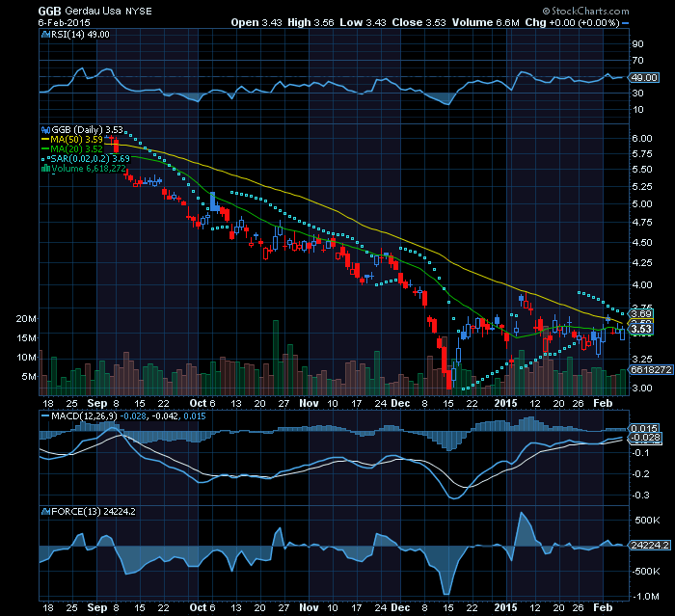The width and height of the screenshot is (675, 616).
Task: Click the -0.028 MACD value tag
Action: tap(645, 438)
